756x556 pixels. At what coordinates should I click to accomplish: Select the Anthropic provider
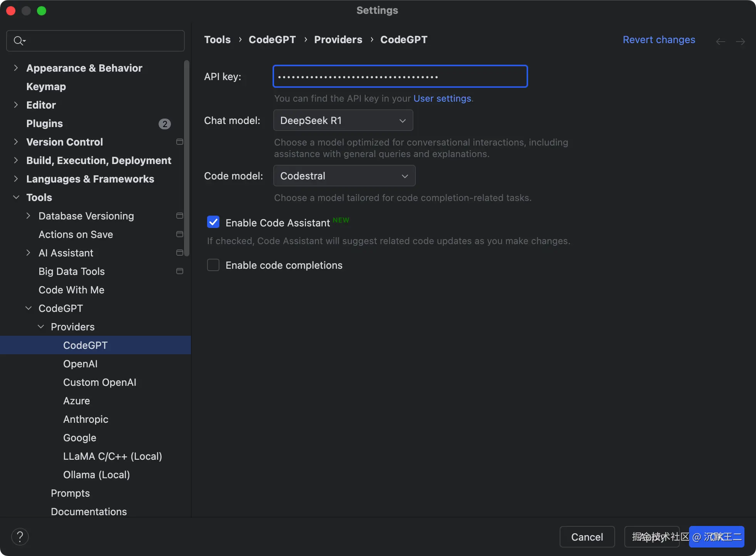(x=85, y=419)
